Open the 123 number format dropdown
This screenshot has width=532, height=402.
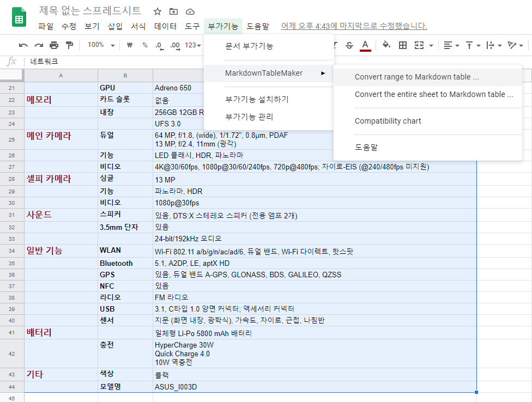(x=193, y=45)
